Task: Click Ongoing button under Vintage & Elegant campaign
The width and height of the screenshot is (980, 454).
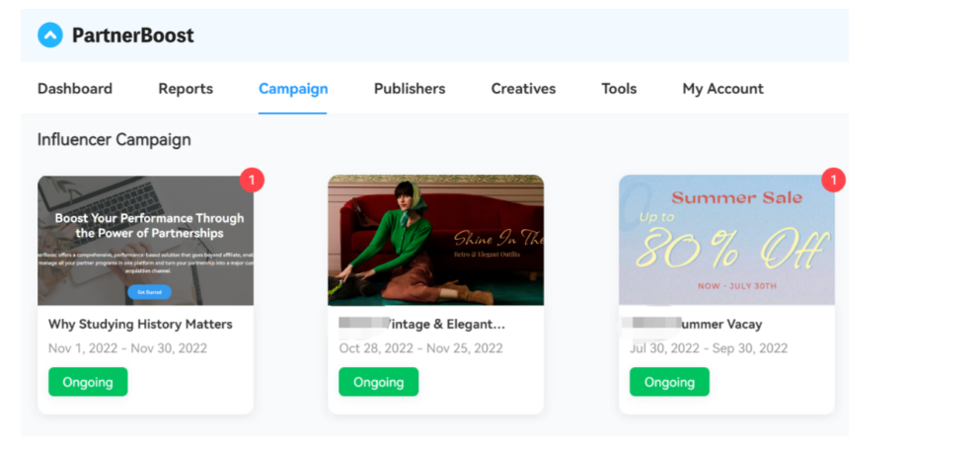Action: (379, 382)
